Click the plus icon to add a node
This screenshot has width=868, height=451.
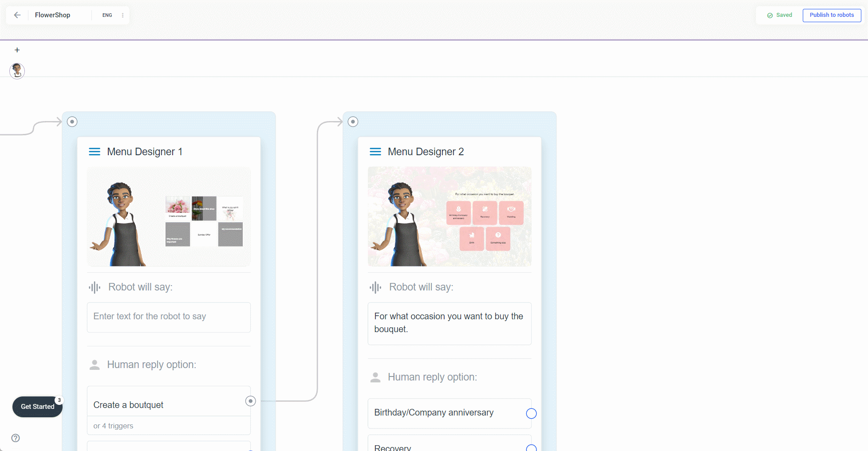pos(17,50)
